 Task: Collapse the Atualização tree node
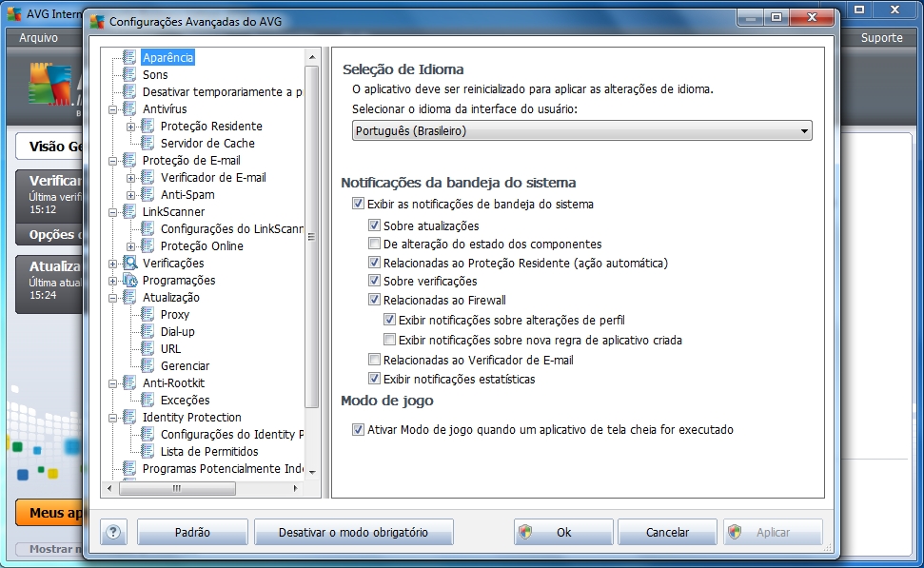pyautogui.click(x=113, y=298)
